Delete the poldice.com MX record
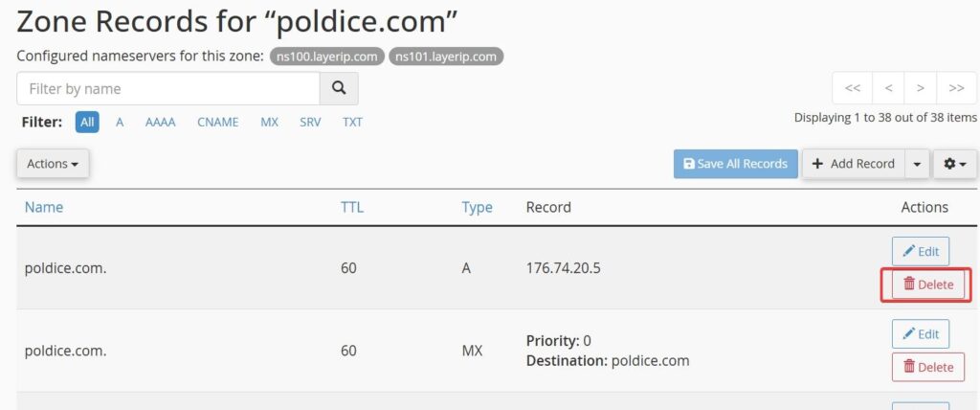980x410 pixels. 927,367
